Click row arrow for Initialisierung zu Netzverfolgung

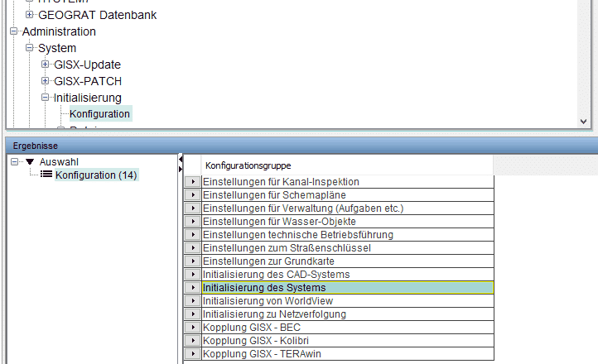193,314
